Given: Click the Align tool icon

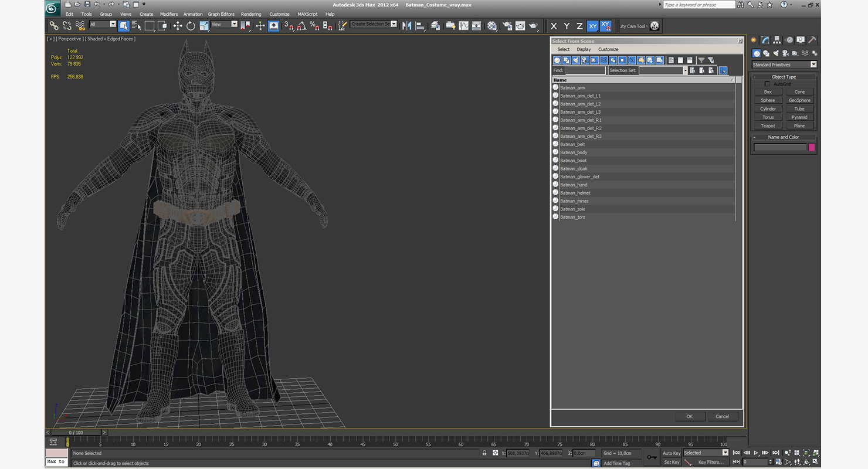Looking at the screenshot, I should pyautogui.click(x=420, y=26).
